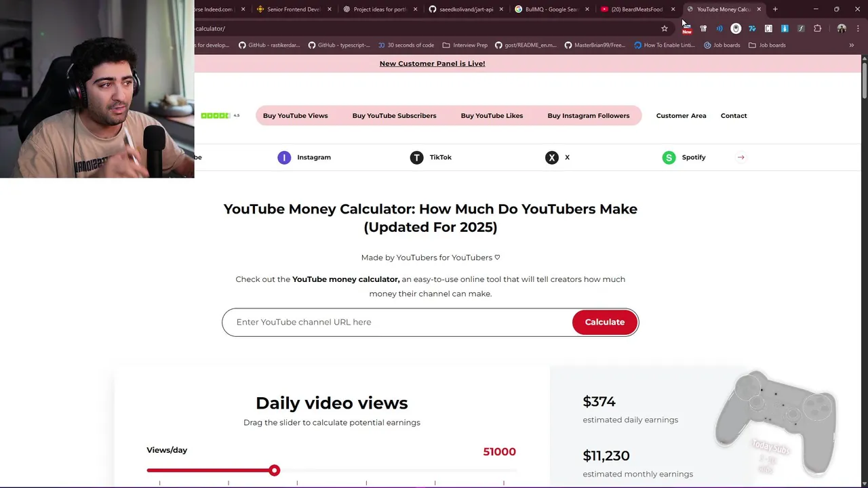Open a new browser tab

(x=775, y=9)
